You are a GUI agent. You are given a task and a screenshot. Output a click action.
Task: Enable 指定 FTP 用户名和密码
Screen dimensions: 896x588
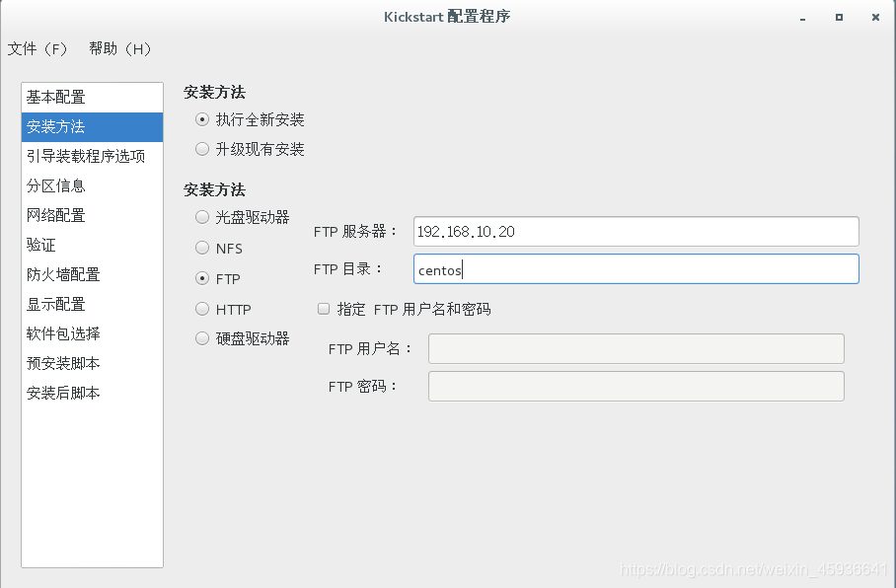click(323, 309)
